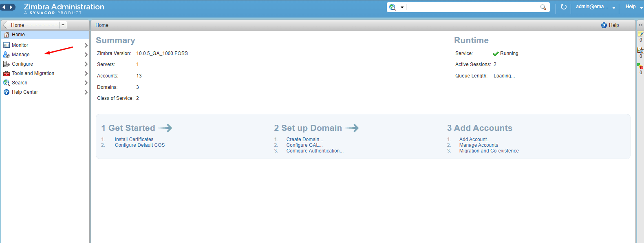Click the magnifying glass search button
This screenshot has height=243, width=644.
[543, 7]
